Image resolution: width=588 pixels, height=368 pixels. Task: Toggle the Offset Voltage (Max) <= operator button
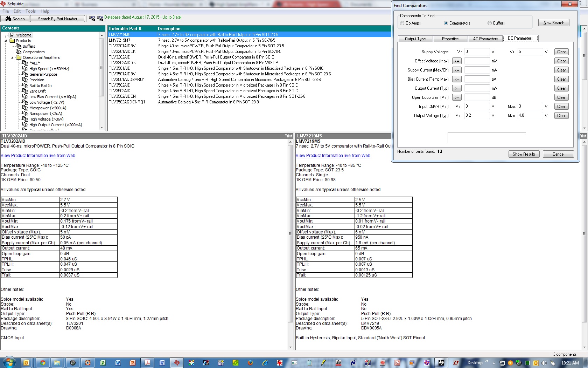click(457, 61)
